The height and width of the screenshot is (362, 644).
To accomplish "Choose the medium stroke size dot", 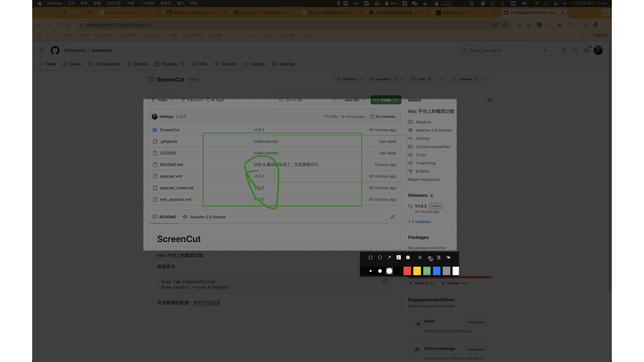I will [380, 271].
